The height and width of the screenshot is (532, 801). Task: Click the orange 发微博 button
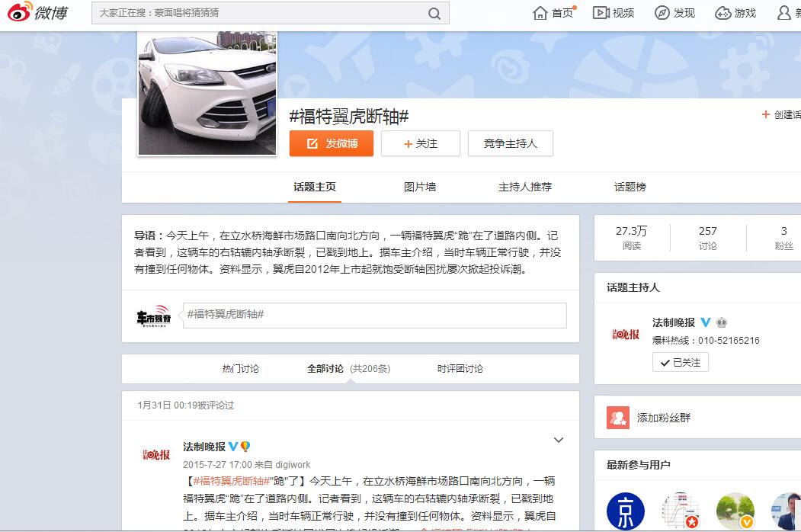(331, 143)
